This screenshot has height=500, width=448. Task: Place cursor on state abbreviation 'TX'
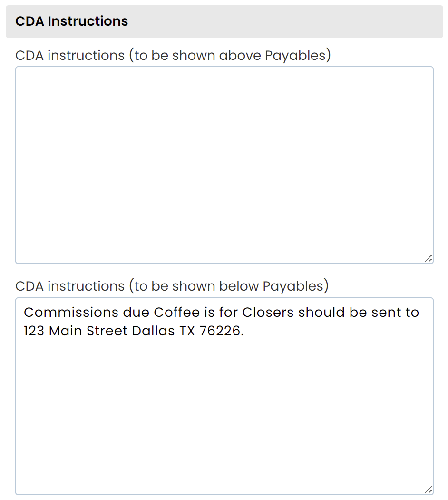coord(187,331)
